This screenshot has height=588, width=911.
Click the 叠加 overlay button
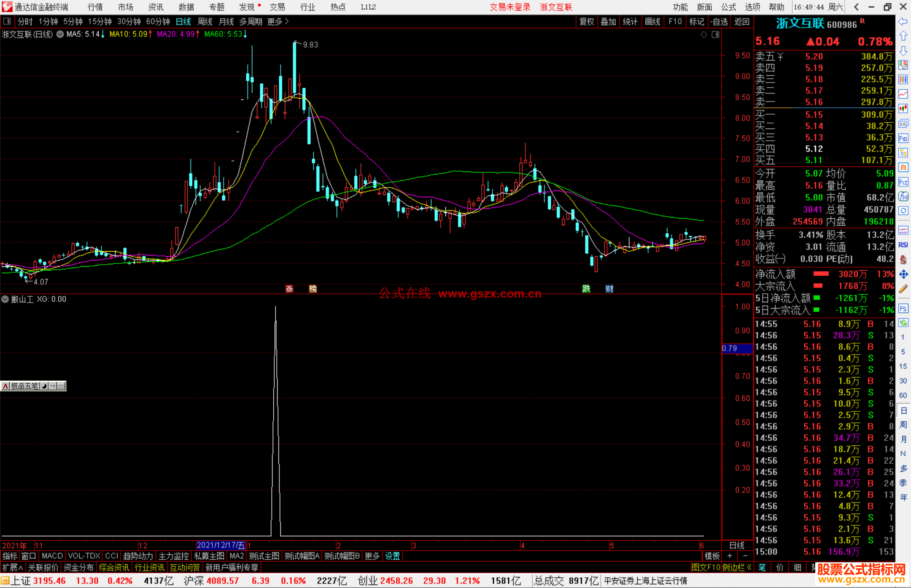(x=609, y=21)
